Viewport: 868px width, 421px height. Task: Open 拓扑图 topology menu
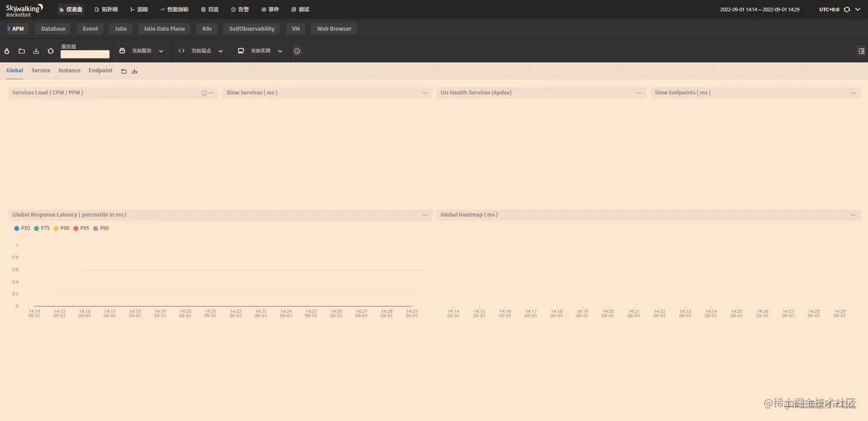coord(106,10)
